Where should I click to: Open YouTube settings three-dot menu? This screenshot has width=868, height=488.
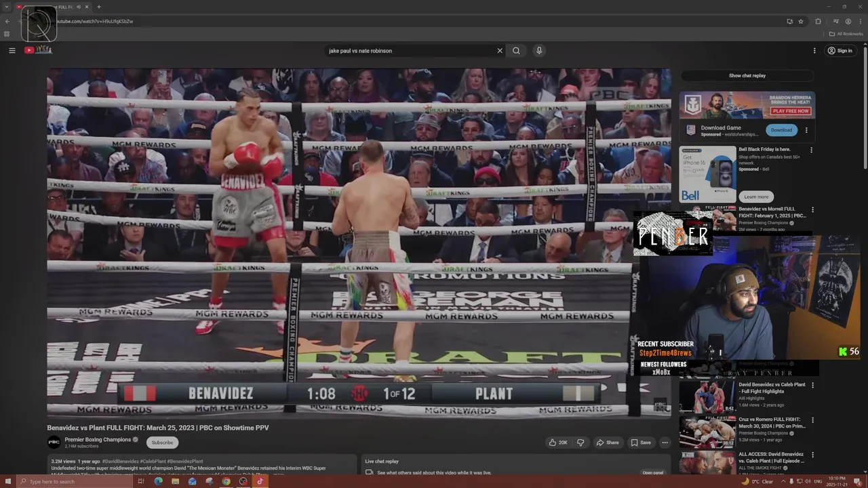[814, 50]
